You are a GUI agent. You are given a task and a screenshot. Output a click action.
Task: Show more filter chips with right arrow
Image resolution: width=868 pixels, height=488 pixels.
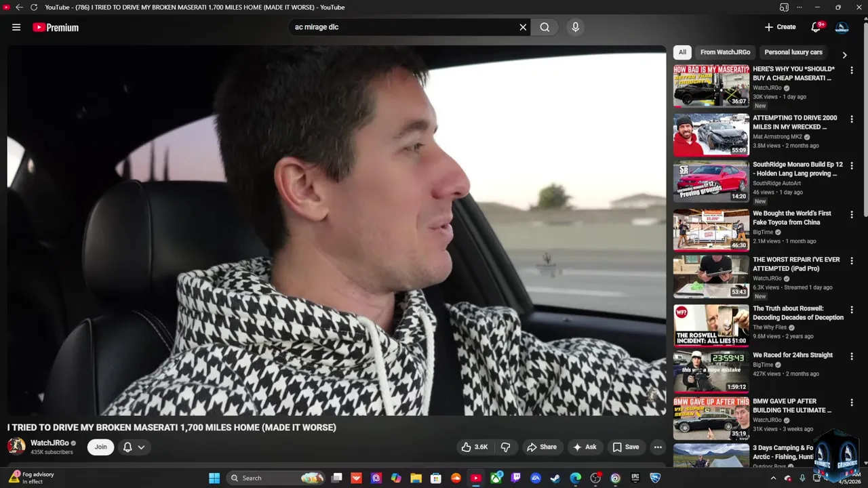(x=844, y=55)
